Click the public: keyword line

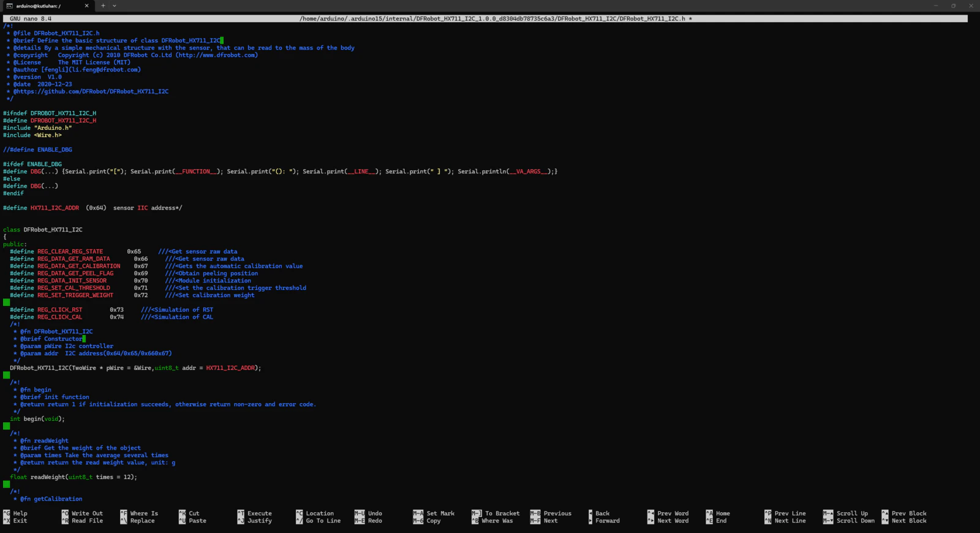[x=15, y=244]
